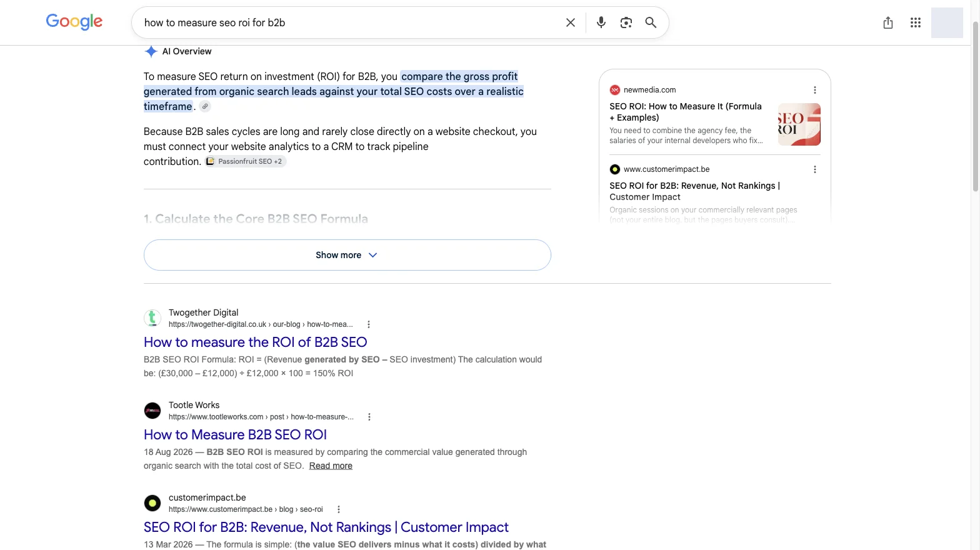The width and height of the screenshot is (980, 550).
Task: Click the share icon in the header
Action: point(888,22)
